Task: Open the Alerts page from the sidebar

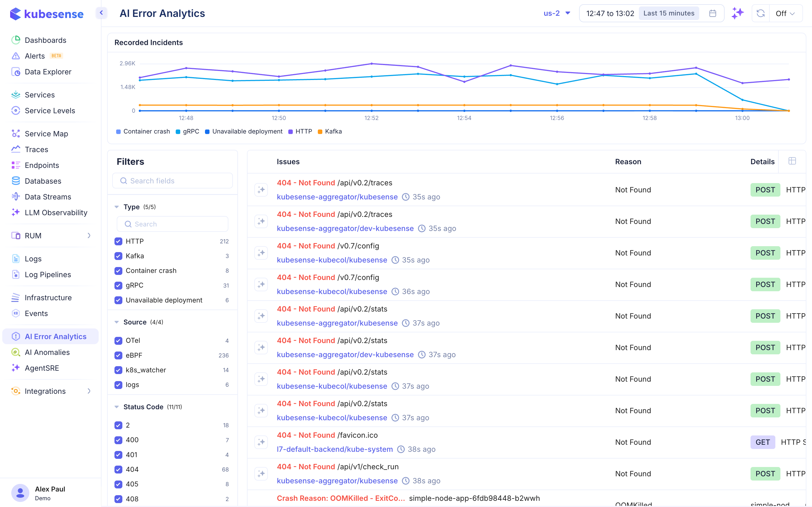Action: click(35, 56)
